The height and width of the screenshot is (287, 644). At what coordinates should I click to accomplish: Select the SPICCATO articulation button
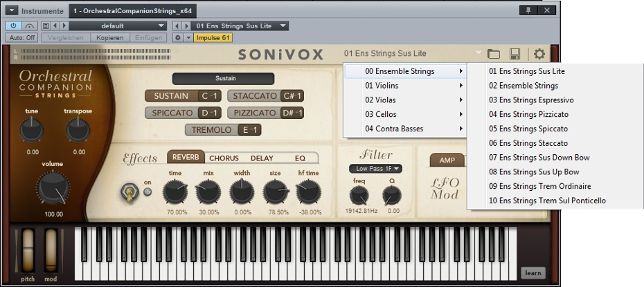tap(183, 113)
